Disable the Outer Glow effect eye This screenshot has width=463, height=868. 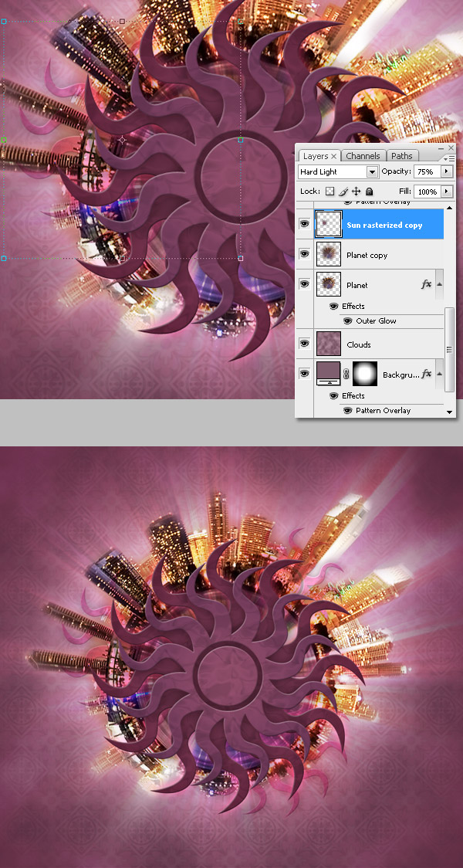click(347, 321)
